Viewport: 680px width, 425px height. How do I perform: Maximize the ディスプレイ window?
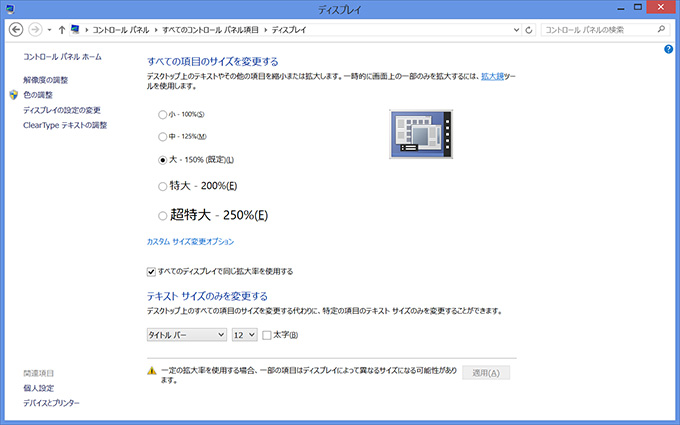pyautogui.click(x=638, y=8)
